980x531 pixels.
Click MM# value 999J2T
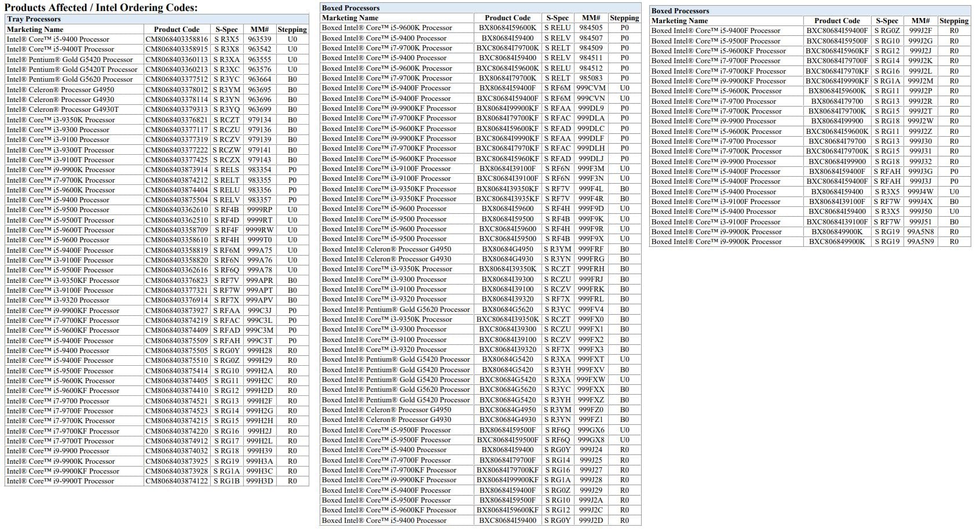[920, 111]
